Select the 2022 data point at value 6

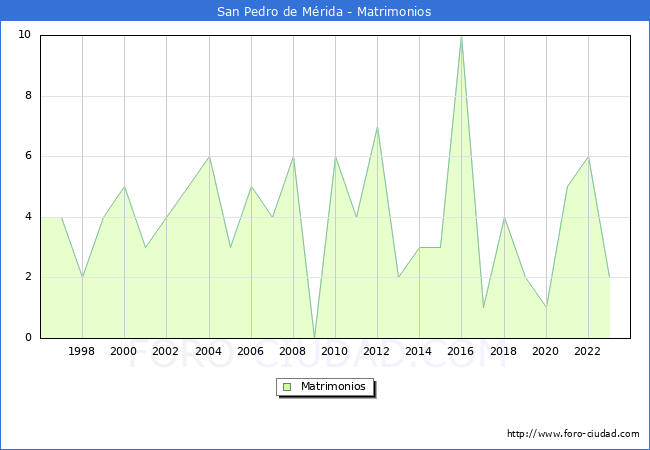(x=588, y=156)
